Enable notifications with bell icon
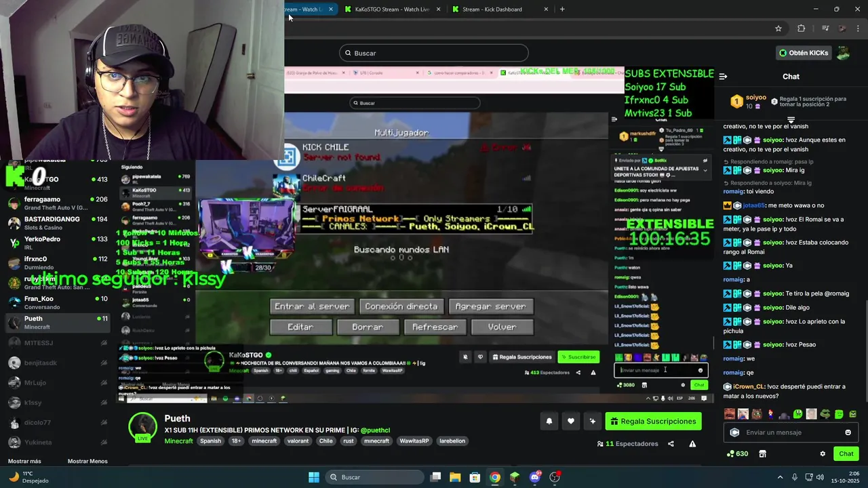The image size is (868, 488). pyautogui.click(x=549, y=422)
